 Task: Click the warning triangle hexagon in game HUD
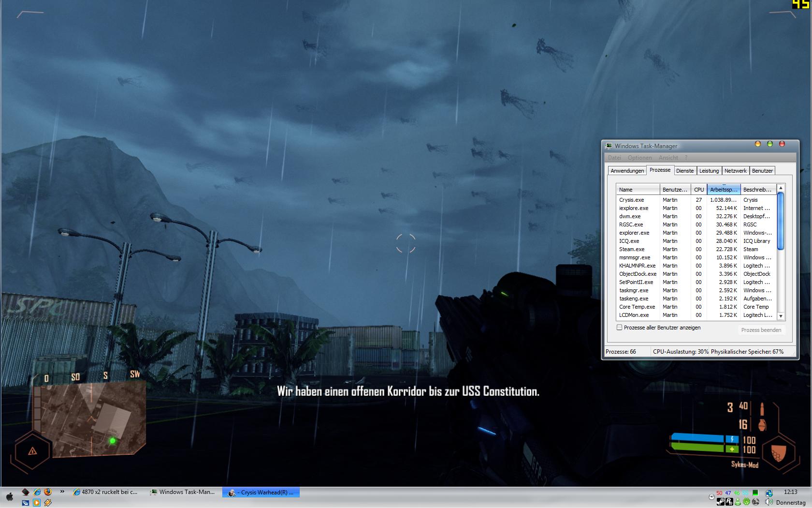[x=32, y=451]
